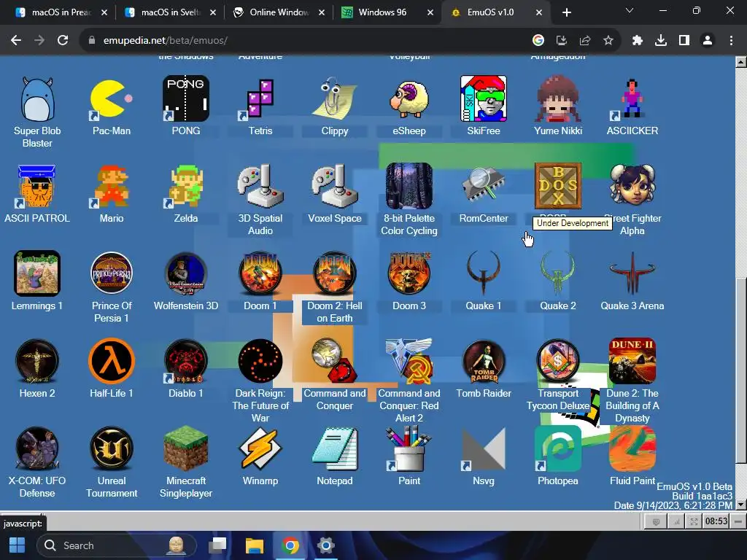Launch Prince Of Persia 1 icon

coord(112,274)
